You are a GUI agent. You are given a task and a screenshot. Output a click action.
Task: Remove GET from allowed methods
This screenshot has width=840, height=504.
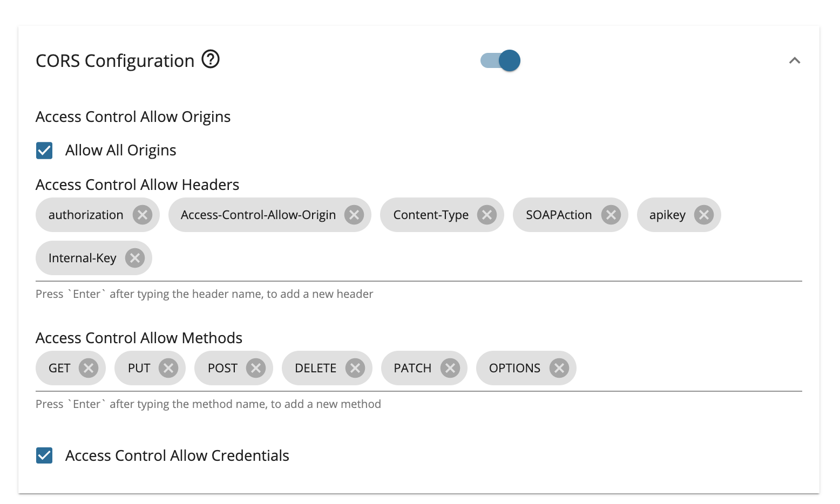click(89, 367)
